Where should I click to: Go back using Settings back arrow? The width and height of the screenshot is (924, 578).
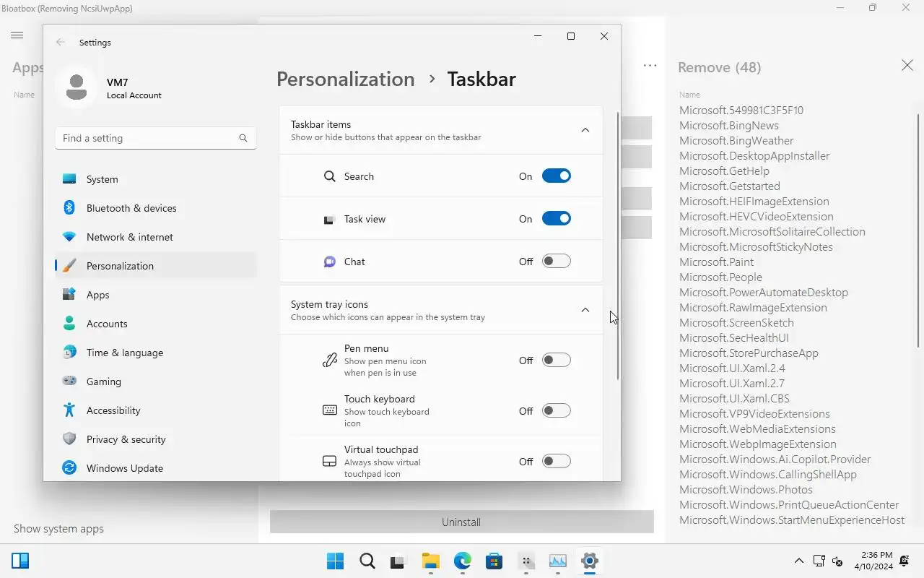point(61,43)
